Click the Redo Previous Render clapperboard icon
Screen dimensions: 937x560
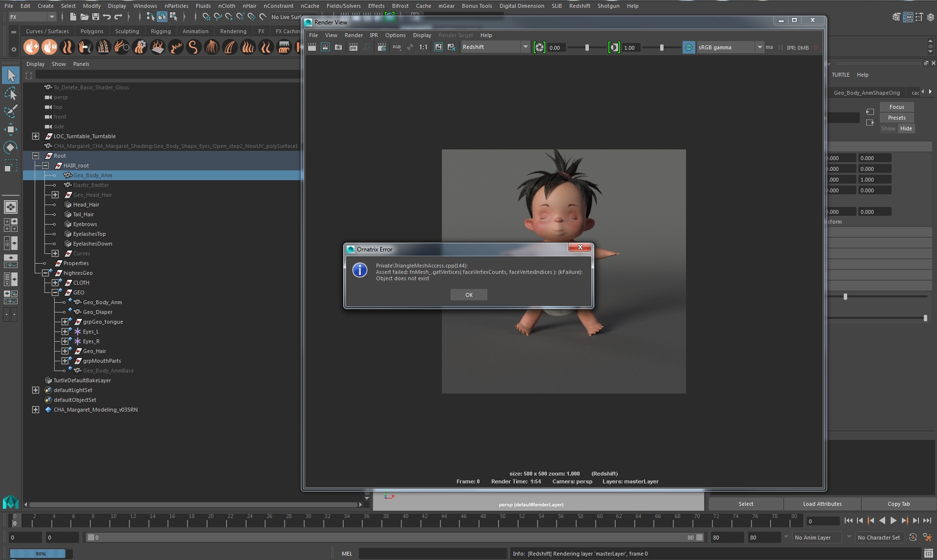(312, 47)
